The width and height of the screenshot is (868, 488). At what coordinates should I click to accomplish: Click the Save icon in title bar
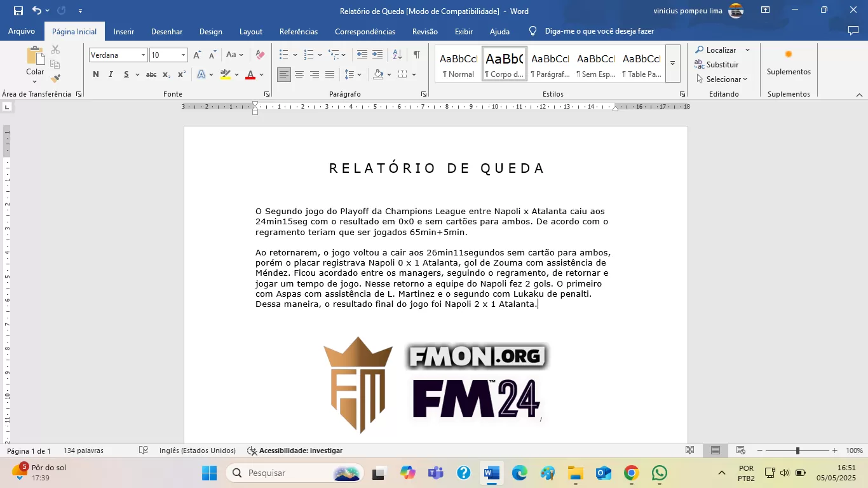pos(18,11)
